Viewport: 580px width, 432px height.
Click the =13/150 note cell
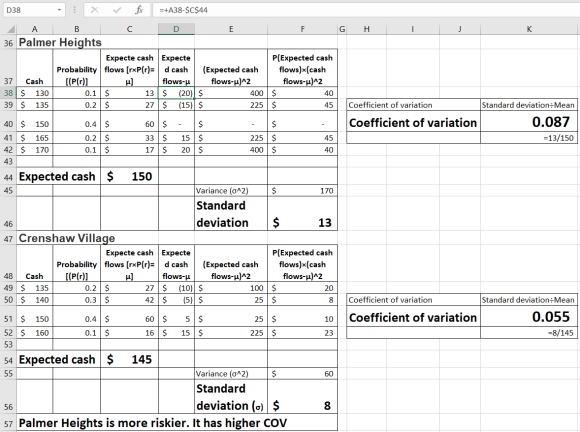coord(529,138)
